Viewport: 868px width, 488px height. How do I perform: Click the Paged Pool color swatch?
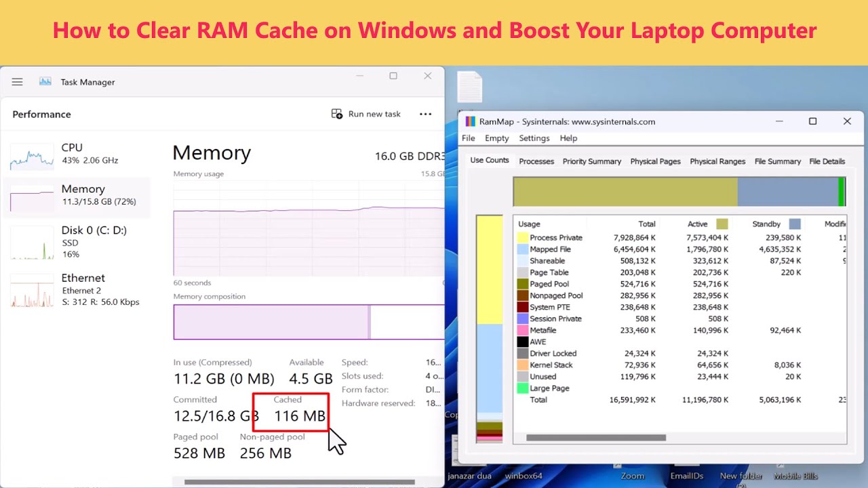click(x=522, y=284)
